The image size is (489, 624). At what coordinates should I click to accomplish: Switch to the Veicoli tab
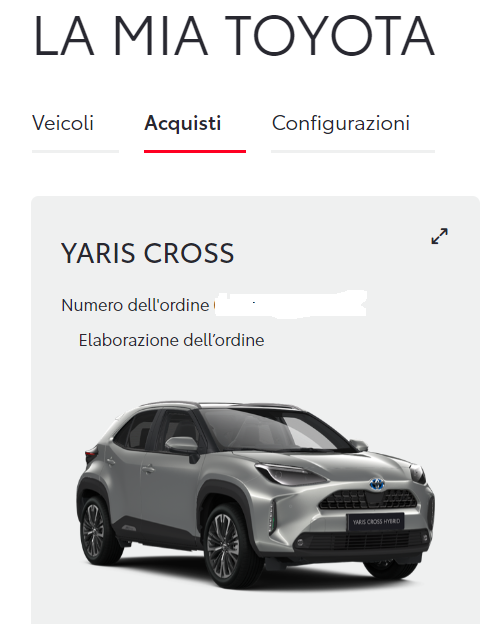pos(63,123)
